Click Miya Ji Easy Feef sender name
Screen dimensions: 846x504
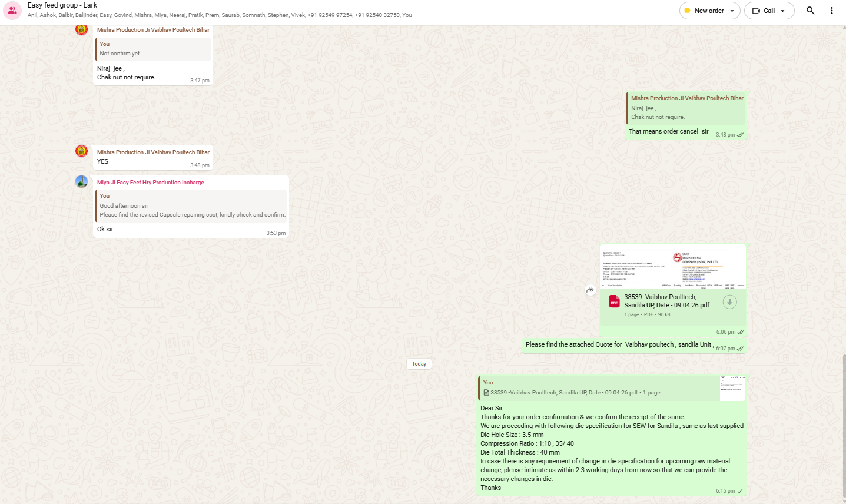click(x=151, y=183)
